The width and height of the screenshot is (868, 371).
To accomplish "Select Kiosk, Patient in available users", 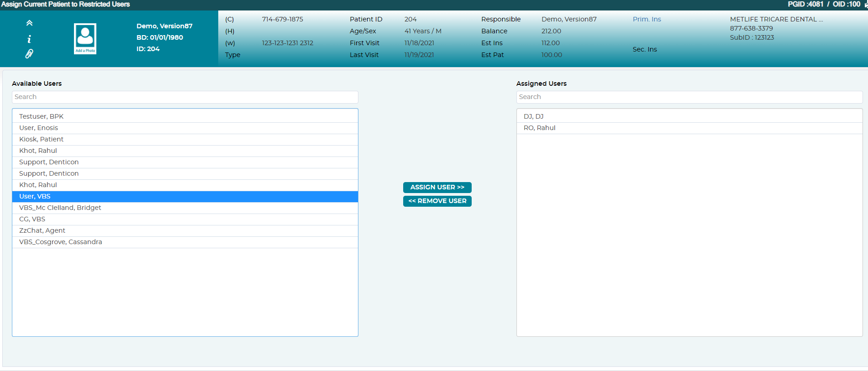I will coord(185,139).
